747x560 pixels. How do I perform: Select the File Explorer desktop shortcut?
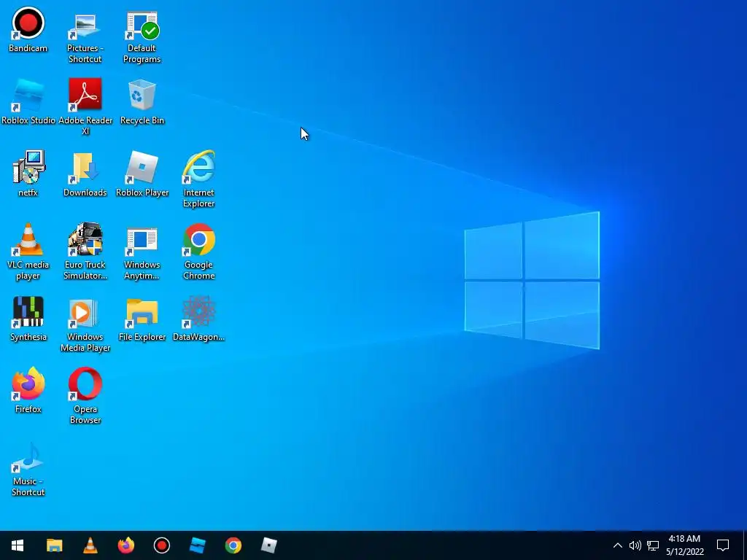(142, 319)
